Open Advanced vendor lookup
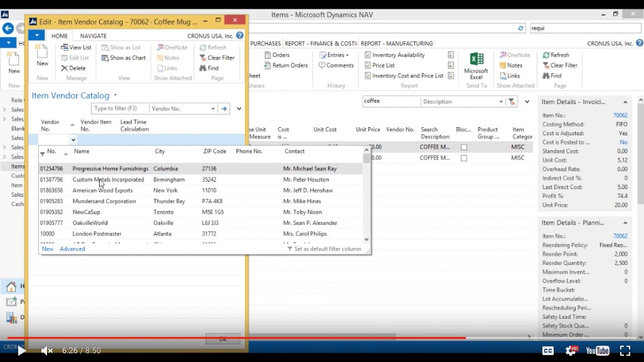This screenshot has height=362, width=644. (x=72, y=249)
